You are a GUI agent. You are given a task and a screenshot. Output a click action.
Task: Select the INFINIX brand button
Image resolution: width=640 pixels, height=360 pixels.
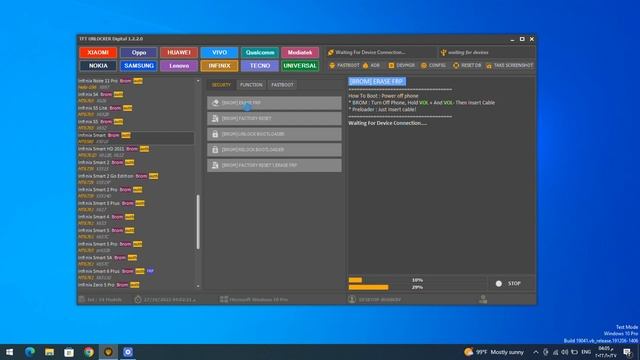219,66
